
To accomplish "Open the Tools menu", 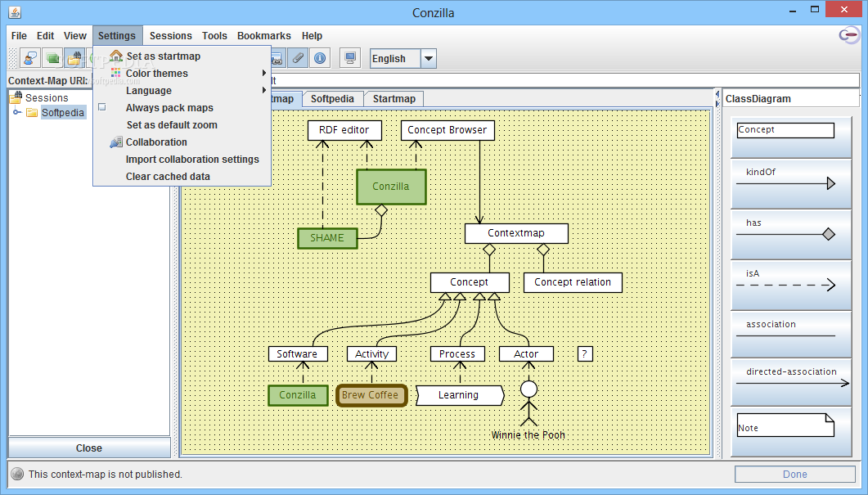I will click(214, 35).
